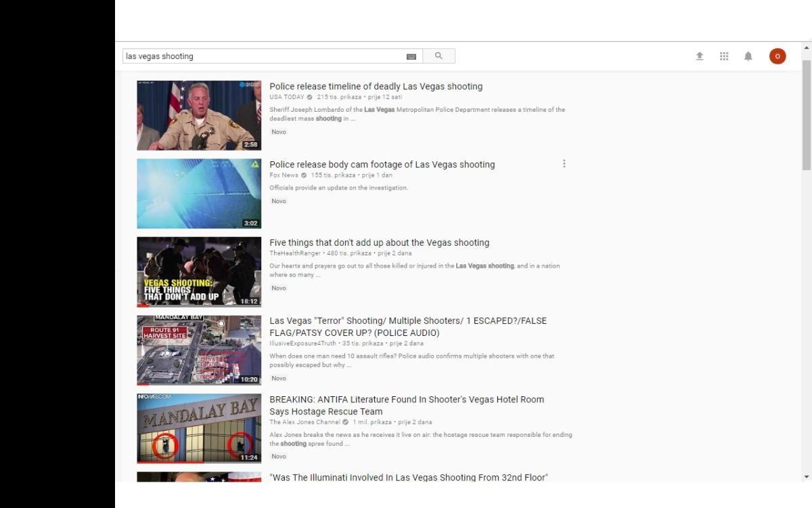Click the upload video arrow icon
The width and height of the screenshot is (812, 508).
click(x=700, y=56)
